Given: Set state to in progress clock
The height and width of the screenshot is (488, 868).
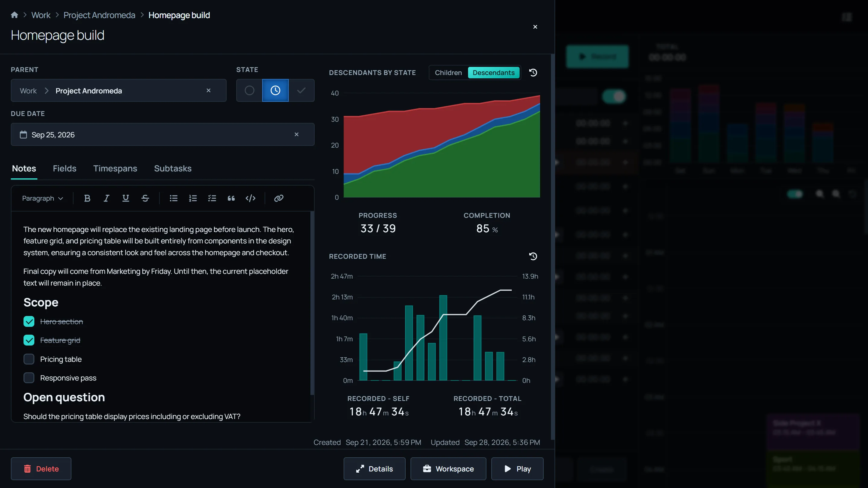Looking at the screenshot, I should pos(275,90).
